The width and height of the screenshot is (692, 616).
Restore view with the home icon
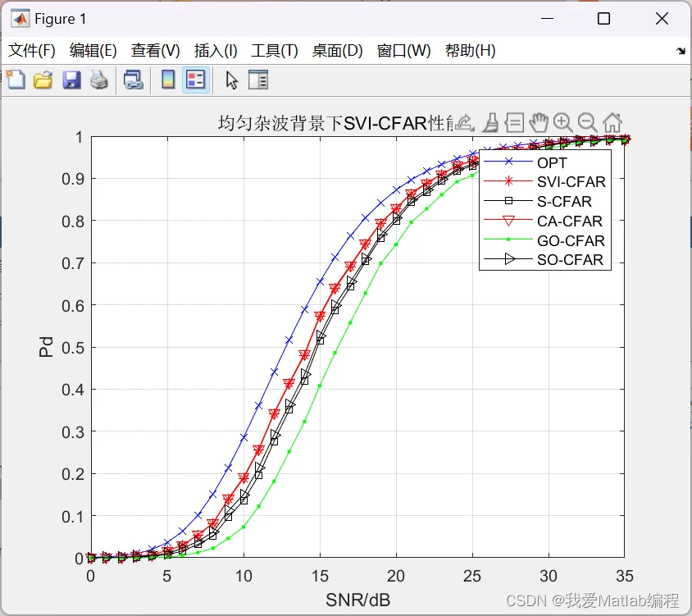pos(612,122)
